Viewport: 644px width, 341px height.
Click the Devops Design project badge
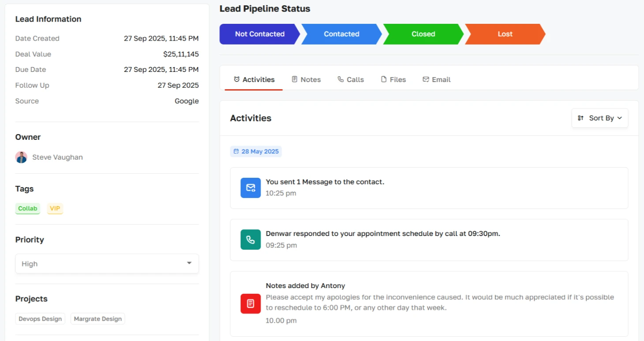point(40,319)
